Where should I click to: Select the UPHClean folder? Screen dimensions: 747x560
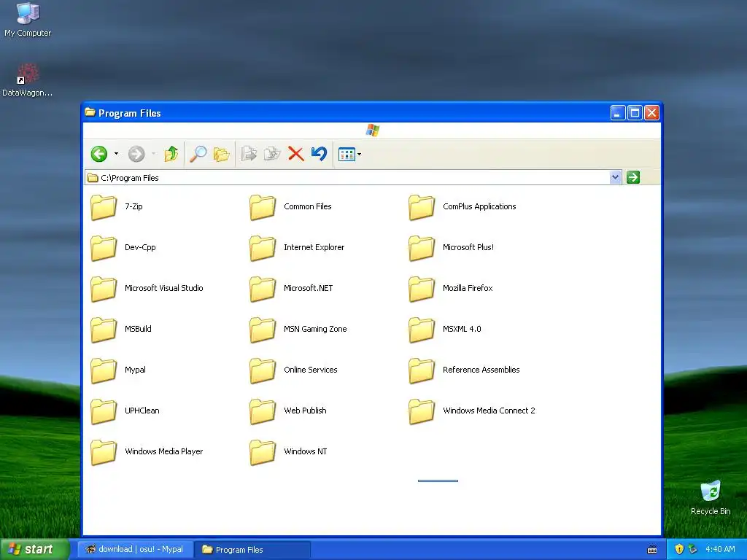coord(125,411)
